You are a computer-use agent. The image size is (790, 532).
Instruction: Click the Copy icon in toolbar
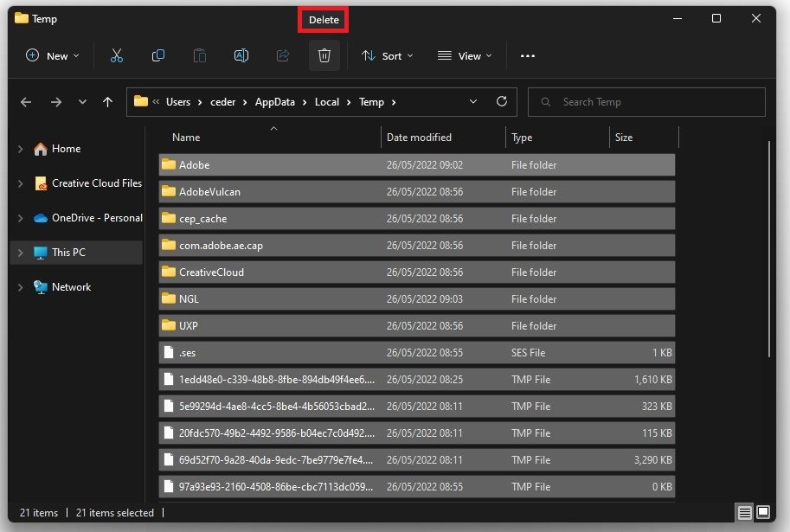pyautogui.click(x=158, y=55)
